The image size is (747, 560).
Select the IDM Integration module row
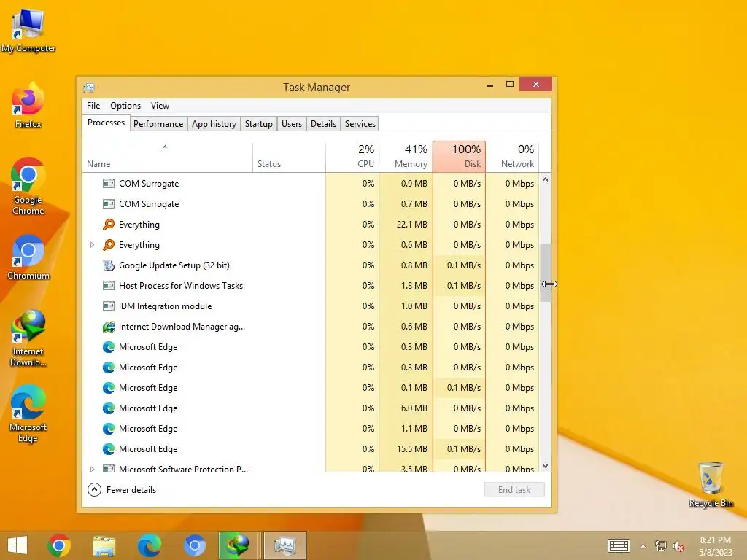[311, 306]
